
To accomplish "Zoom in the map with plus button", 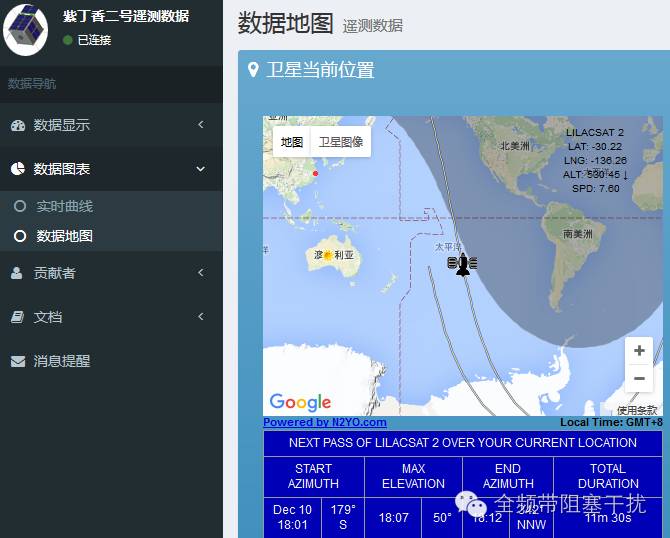I will pos(639,351).
